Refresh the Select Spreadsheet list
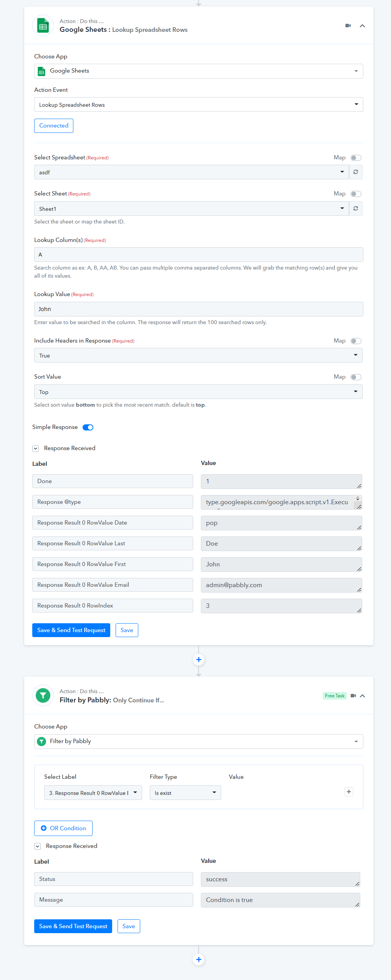 point(356,172)
